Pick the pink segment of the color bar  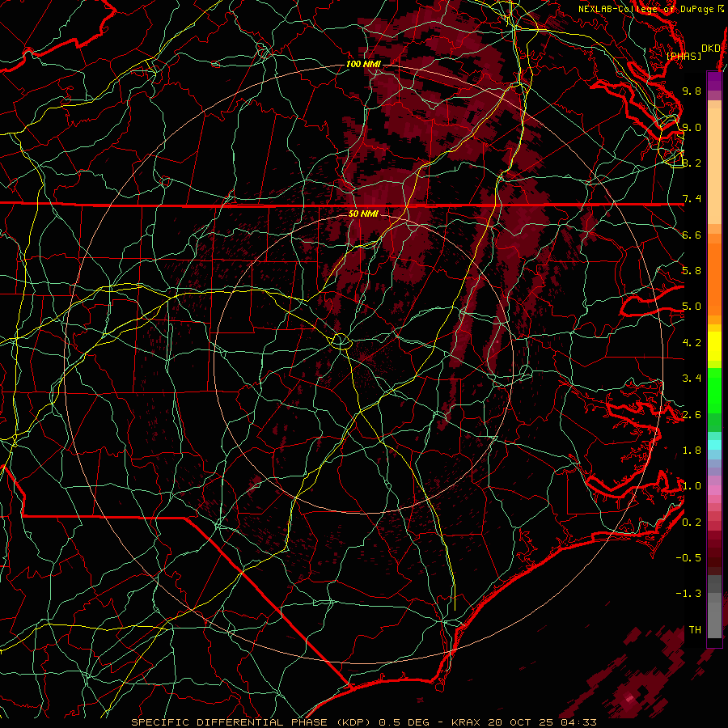pyautogui.click(x=714, y=490)
